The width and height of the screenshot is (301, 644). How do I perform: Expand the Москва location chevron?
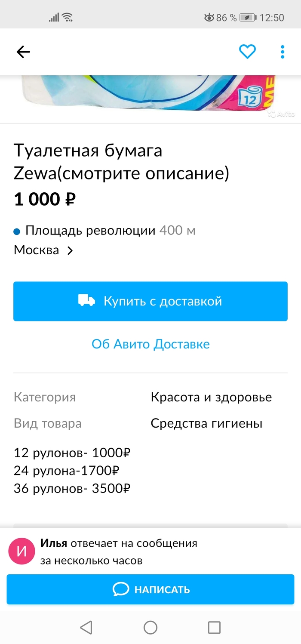tap(70, 250)
